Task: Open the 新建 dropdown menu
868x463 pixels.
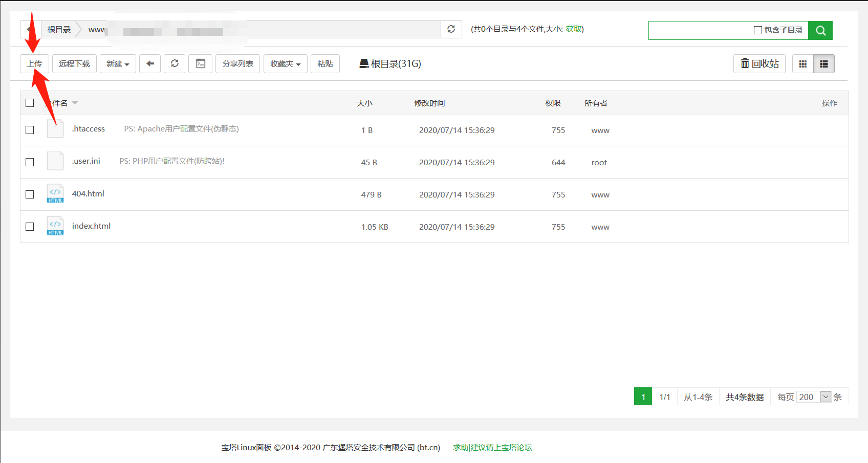Action: point(118,63)
